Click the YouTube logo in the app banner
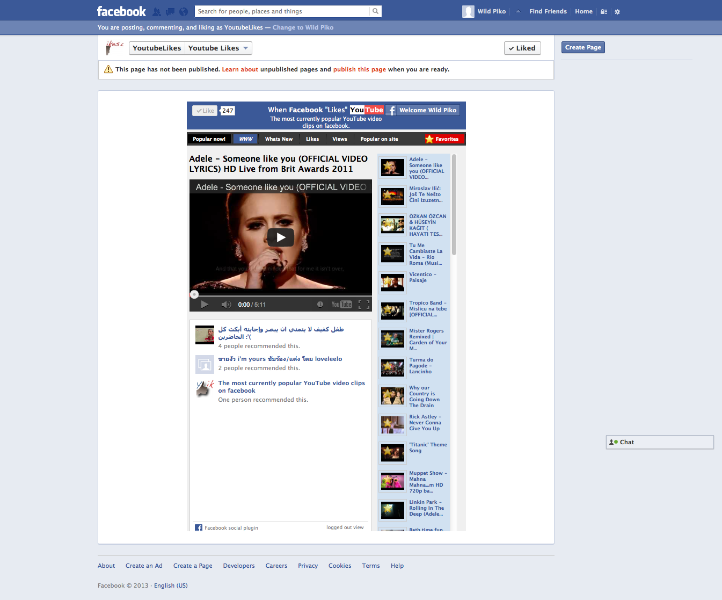 point(367,110)
